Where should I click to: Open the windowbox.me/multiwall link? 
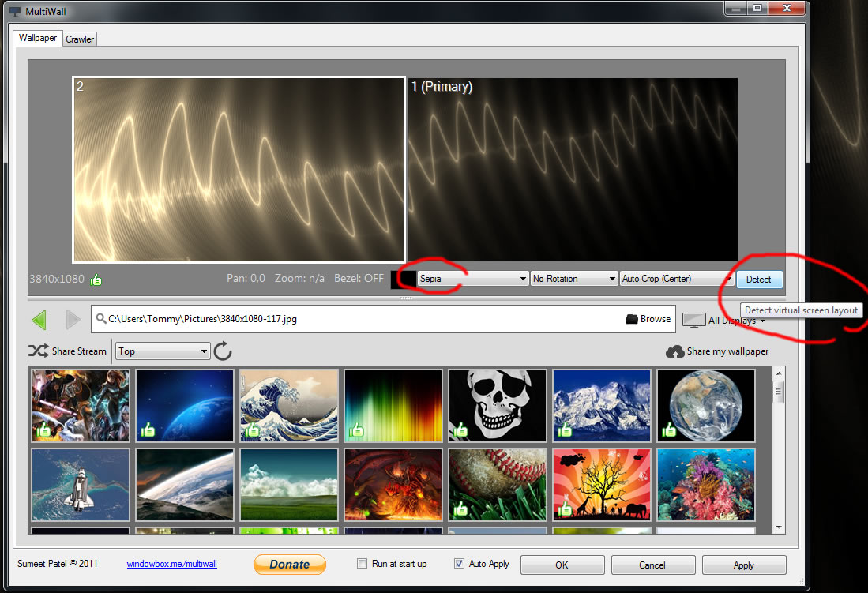click(171, 564)
